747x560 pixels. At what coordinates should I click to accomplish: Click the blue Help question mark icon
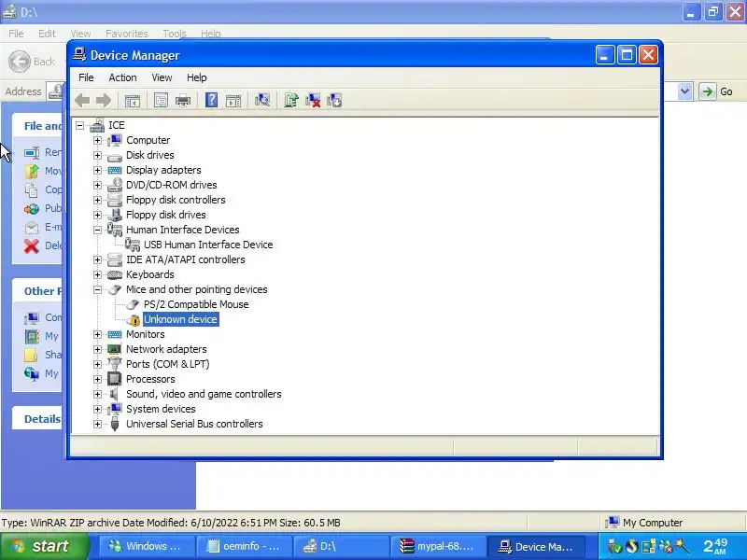(x=211, y=100)
